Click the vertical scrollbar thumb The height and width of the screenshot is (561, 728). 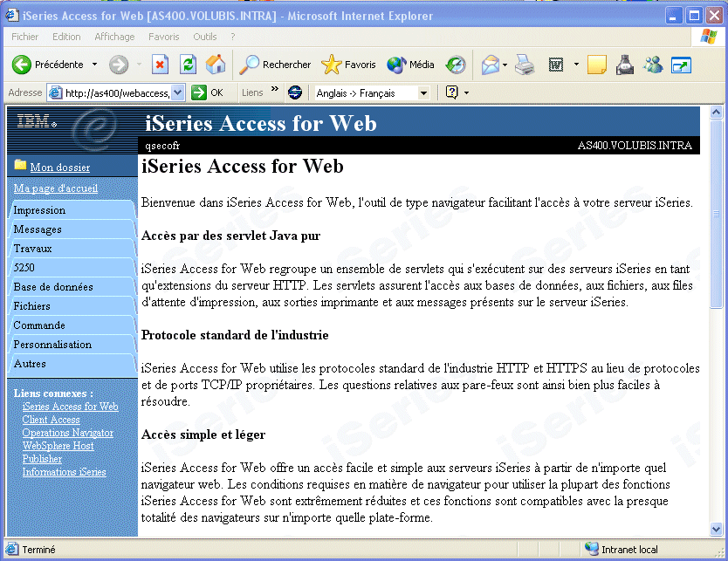pos(716,214)
